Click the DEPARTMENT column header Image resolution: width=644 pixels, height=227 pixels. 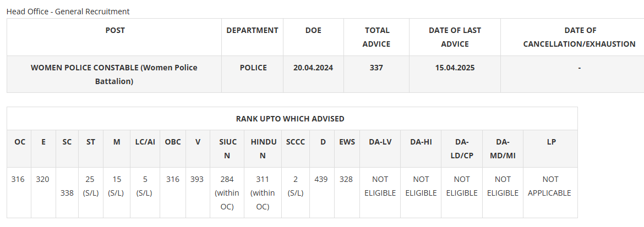click(x=252, y=31)
